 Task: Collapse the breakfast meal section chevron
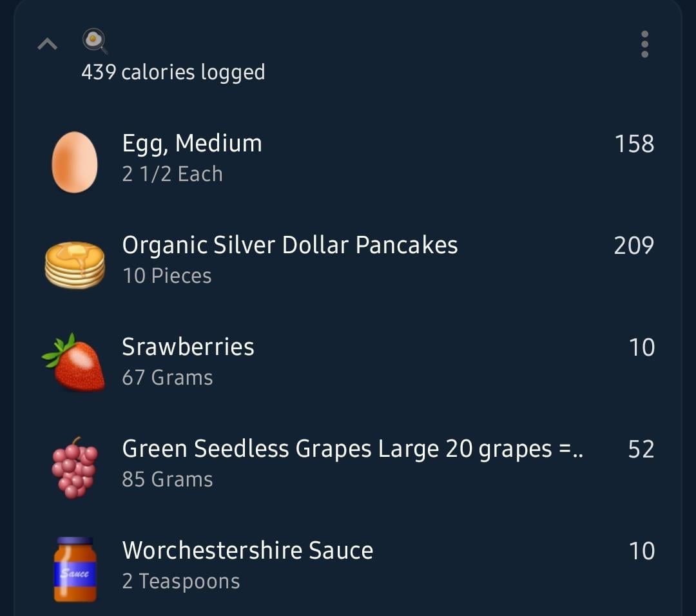point(48,44)
